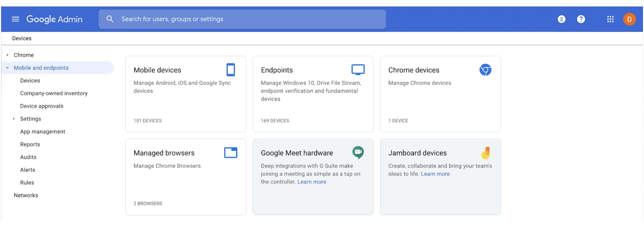Click the Devices breadcrumb
This screenshot has height=228, width=644.
(x=22, y=38)
